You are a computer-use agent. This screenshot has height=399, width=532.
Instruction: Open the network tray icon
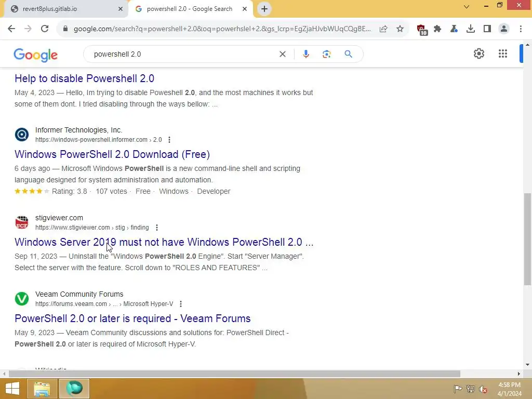(x=471, y=389)
